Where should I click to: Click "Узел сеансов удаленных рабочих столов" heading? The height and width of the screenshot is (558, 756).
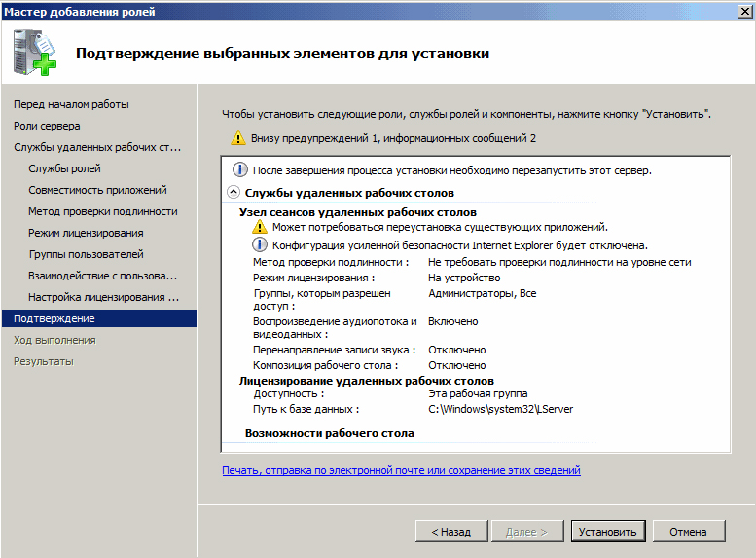pyautogui.click(x=358, y=212)
